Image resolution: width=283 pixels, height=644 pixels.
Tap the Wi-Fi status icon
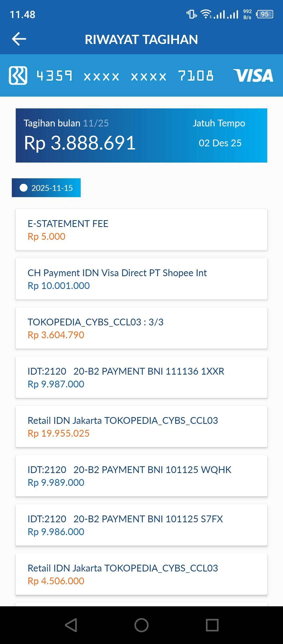pos(206,14)
